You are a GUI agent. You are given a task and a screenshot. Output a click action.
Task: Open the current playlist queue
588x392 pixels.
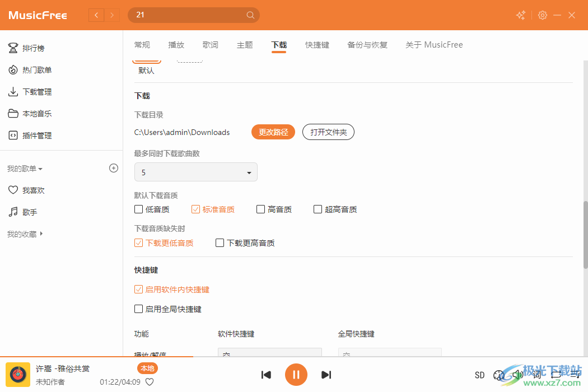click(x=575, y=375)
